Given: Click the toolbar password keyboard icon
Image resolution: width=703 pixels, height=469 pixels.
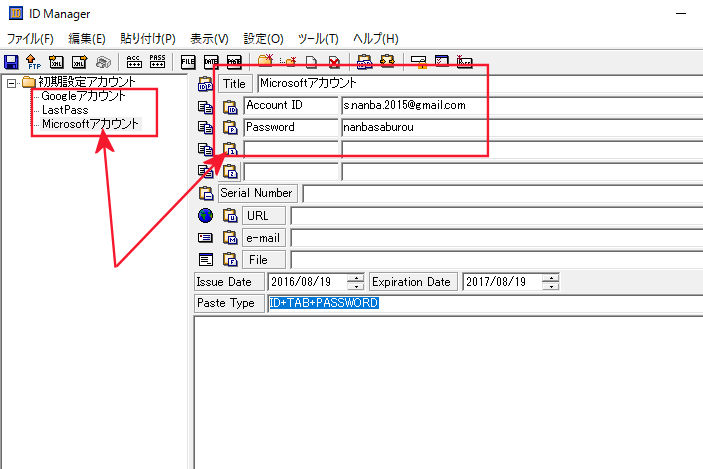Looking at the screenshot, I should point(464,62).
